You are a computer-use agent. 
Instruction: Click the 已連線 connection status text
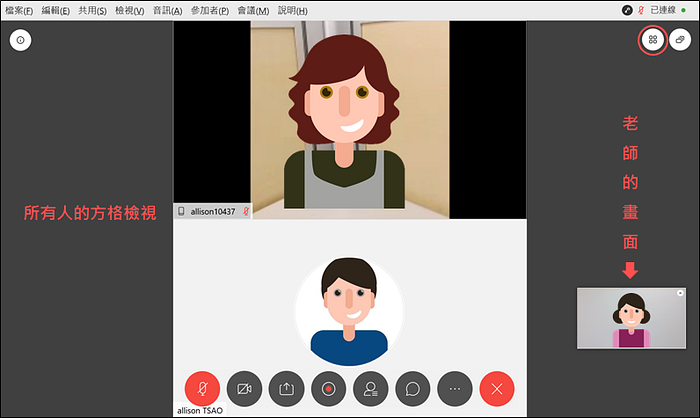click(x=663, y=10)
